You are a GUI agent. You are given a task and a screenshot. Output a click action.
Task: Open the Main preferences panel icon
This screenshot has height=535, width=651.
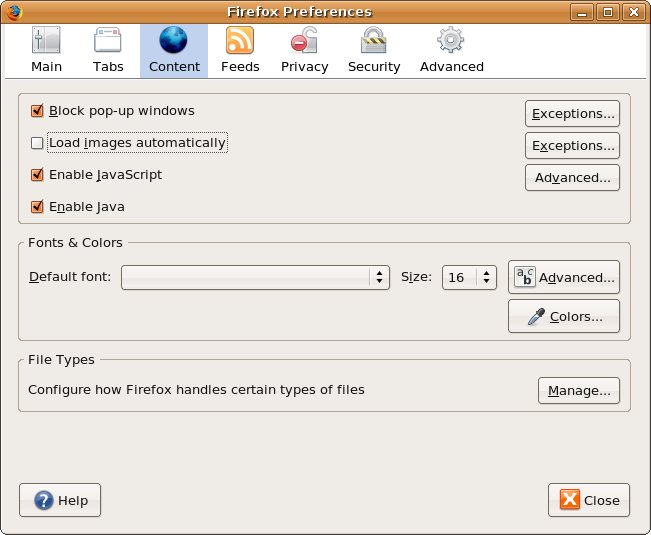point(46,40)
